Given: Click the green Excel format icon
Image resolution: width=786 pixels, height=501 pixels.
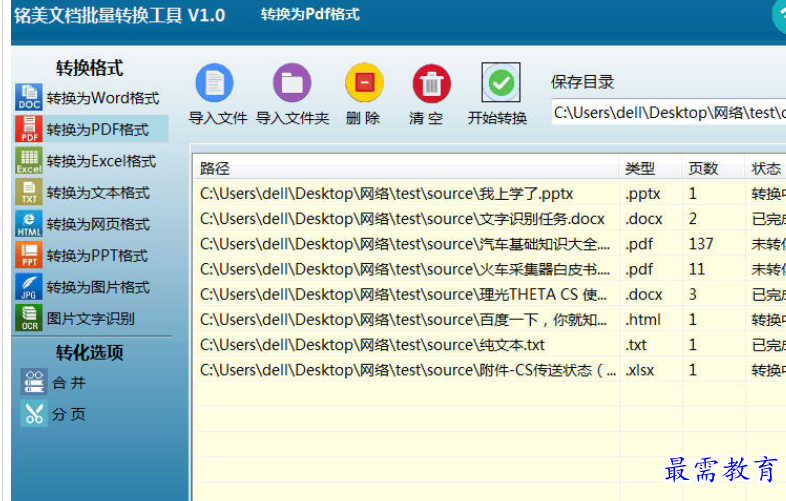Looking at the screenshot, I should coord(29,160).
